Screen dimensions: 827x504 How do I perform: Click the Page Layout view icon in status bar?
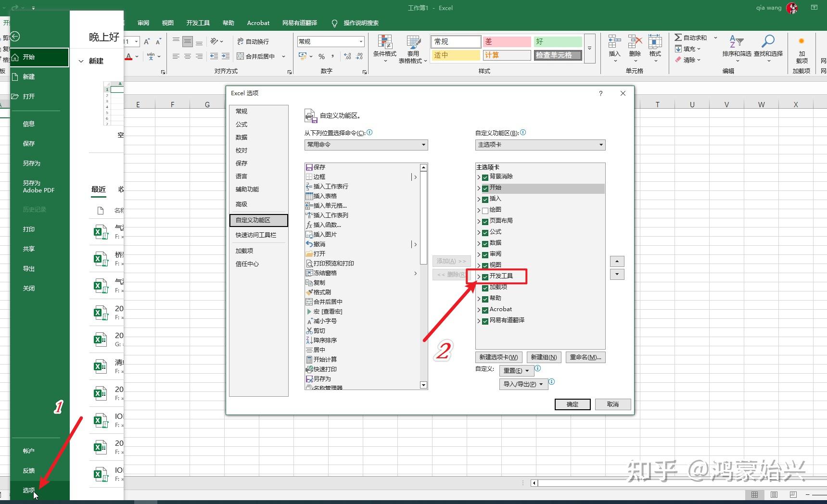[774, 494]
